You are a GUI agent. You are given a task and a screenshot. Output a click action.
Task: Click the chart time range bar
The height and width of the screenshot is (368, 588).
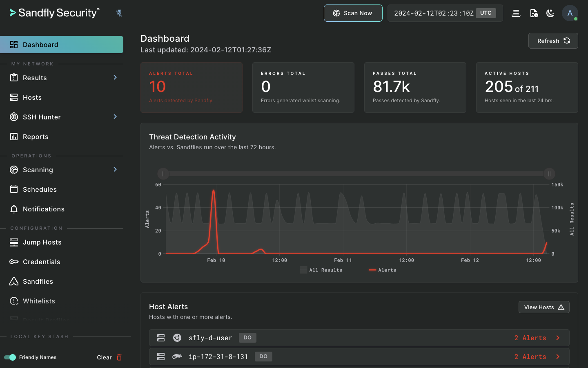tap(356, 174)
